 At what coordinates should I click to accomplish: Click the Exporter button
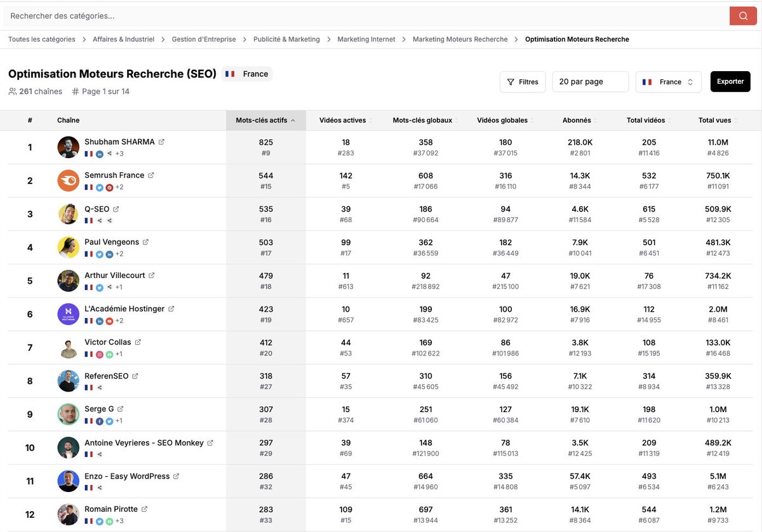730,82
